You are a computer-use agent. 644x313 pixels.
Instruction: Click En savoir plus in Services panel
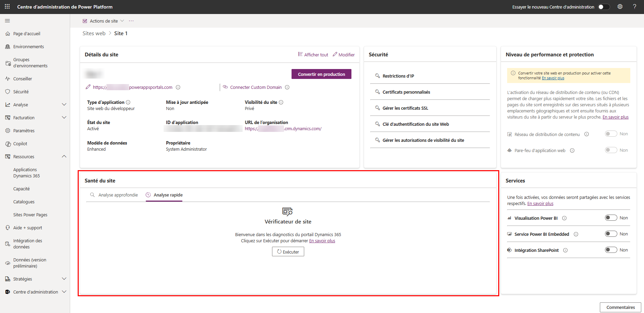[x=540, y=204]
